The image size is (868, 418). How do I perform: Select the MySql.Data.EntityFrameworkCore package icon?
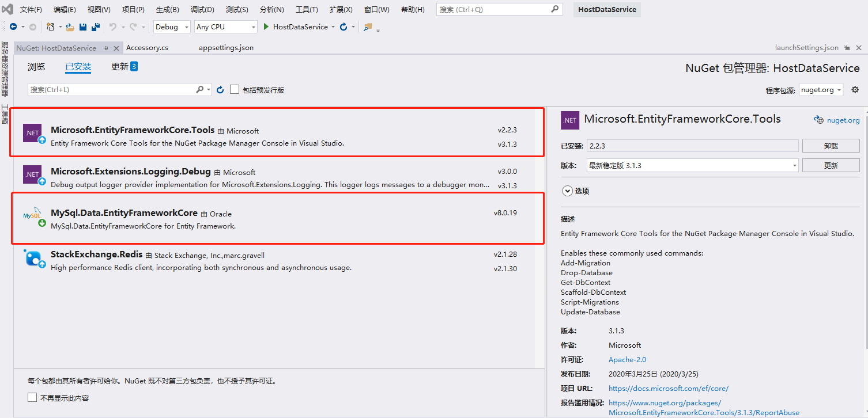click(x=32, y=216)
